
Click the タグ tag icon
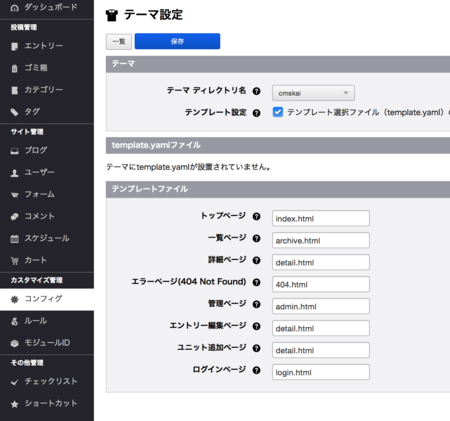pyautogui.click(x=14, y=112)
